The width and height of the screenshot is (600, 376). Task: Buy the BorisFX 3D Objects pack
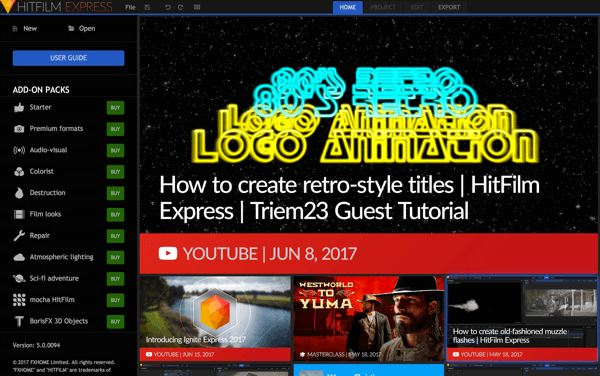tap(115, 322)
